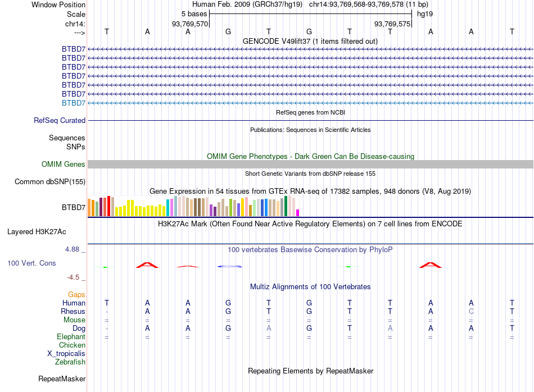Image resolution: width=534 pixels, height=392 pixels.
Task: Click the Window Position label
Action: click(x=58, y=4)
